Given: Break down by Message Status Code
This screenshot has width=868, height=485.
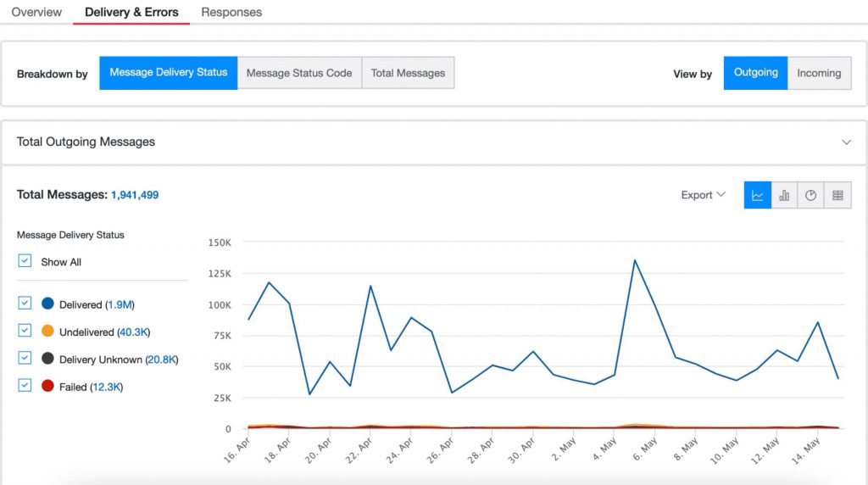Looking at the screenshot, I should tap(299, 73).
